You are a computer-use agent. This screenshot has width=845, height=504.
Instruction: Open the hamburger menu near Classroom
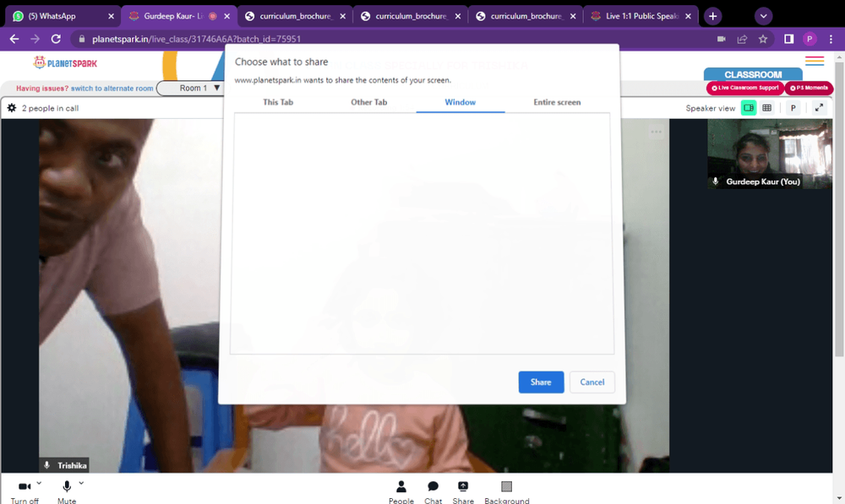point(815,61)
